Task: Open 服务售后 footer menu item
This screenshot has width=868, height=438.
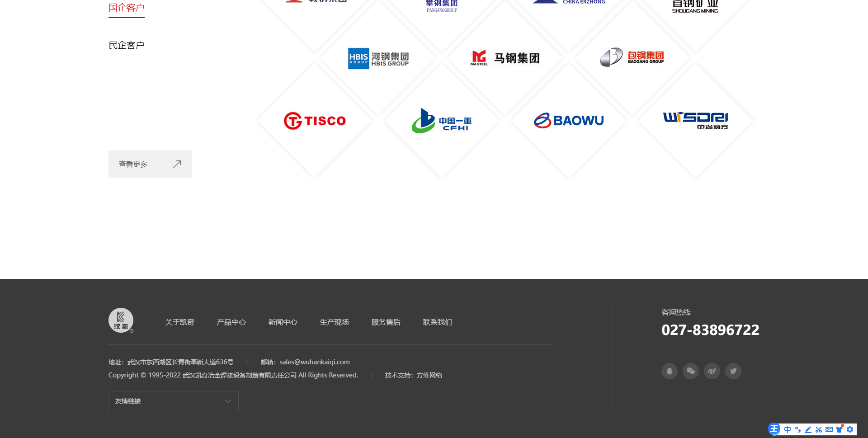Action: pos(386,322)
